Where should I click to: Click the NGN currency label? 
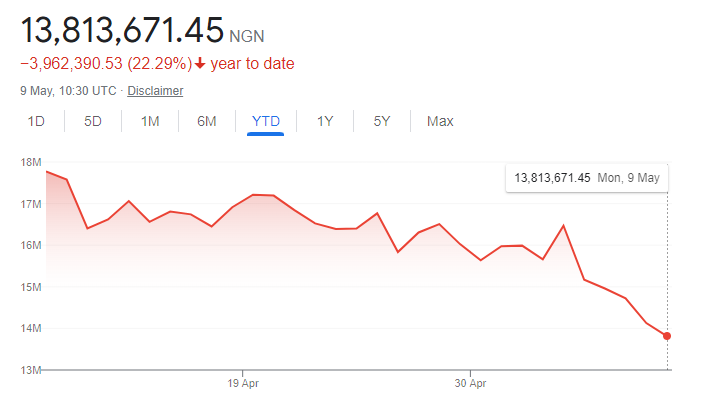247,36
